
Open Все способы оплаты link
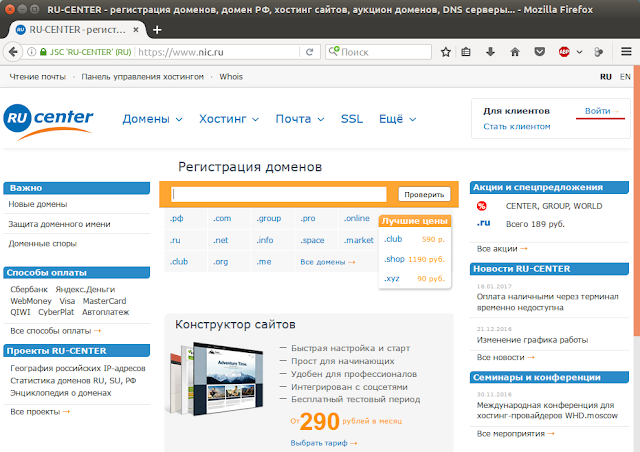(56, 331)
